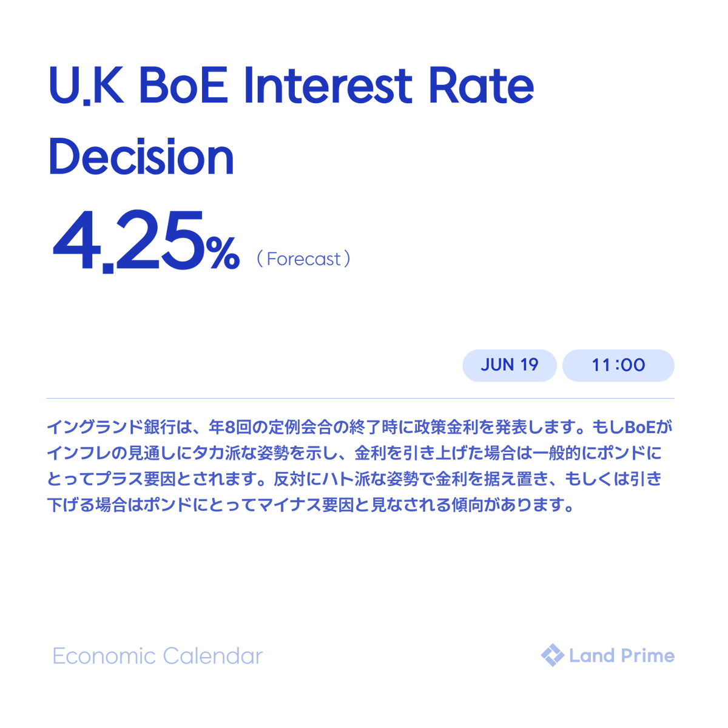Click the horizontal divider line under date

360,399
